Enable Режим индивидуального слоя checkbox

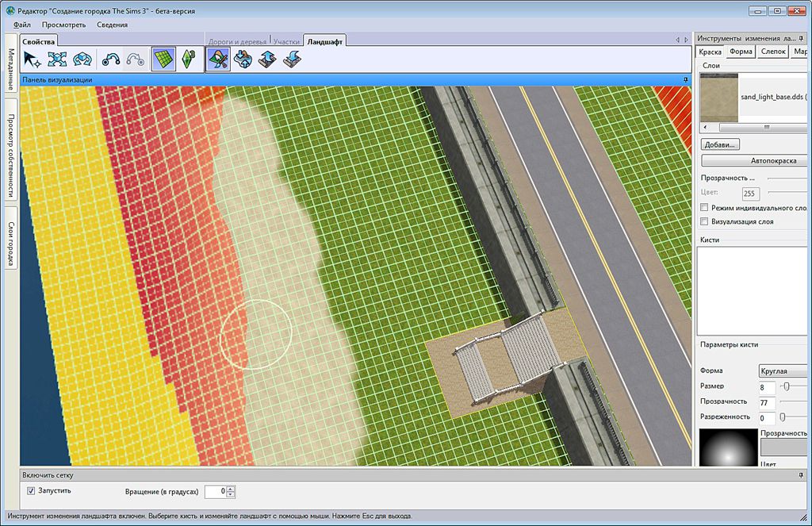(x=704, y=207)
